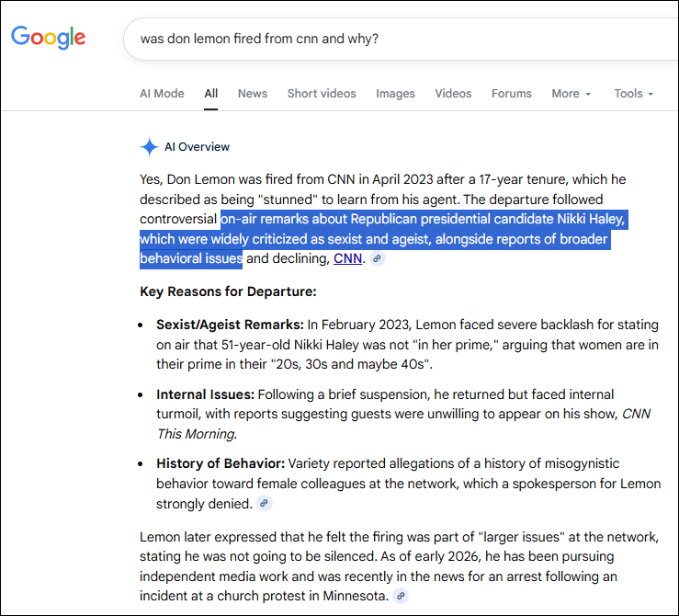Click the 'Key Reasons for Departure' heading
The height and width of the screenshot is (616, 679).
[x=228, y=292]
